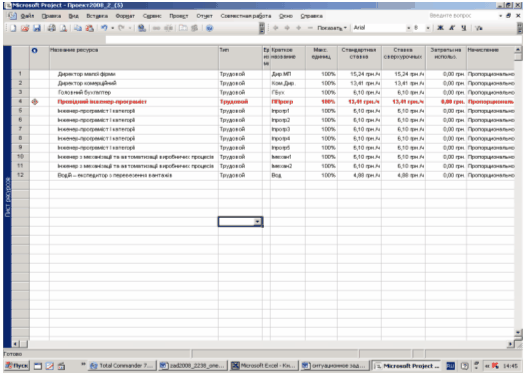
Task: Open the Пуск start button
Action: [17, 366]
